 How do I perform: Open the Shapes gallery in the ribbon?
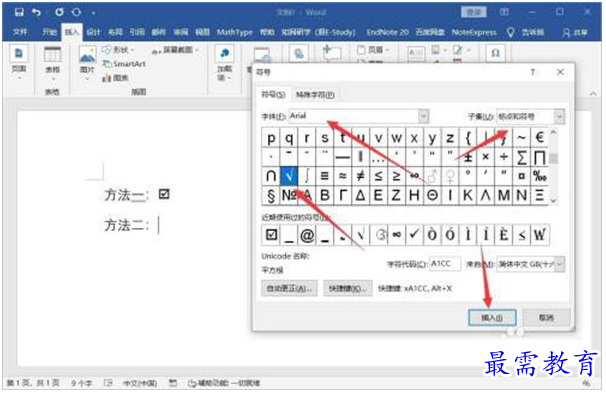(118, 50)
